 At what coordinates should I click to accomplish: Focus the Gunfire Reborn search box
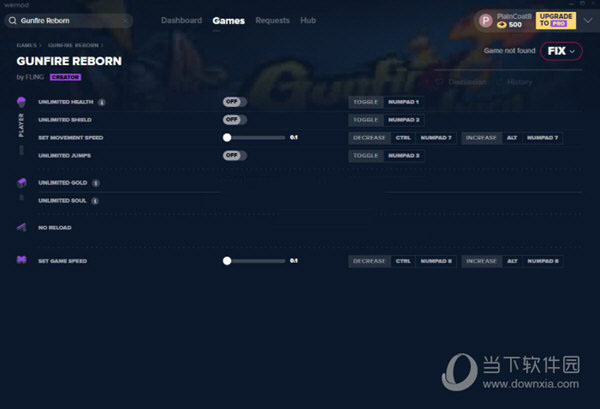coord(69,21)
